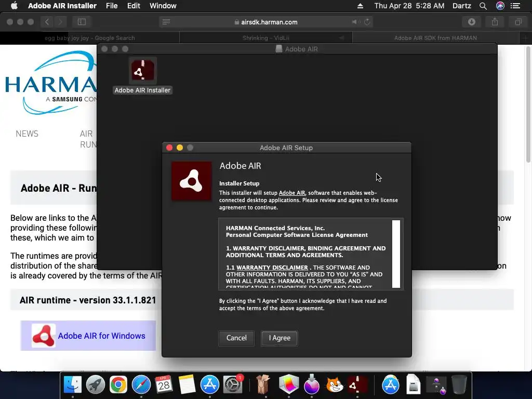
Task: Mute audio on the Shrinking - VidLii tab
Action: point(342,38)
